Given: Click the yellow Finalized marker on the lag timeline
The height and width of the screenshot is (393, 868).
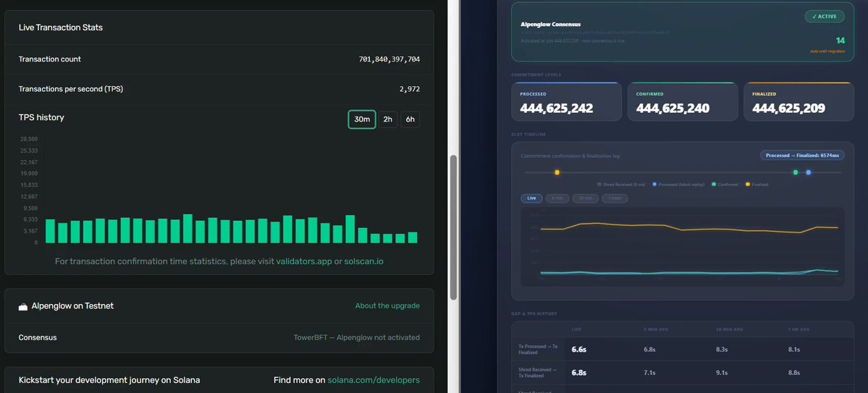Looking at the screenshot, I should click(x=557, y=173).
